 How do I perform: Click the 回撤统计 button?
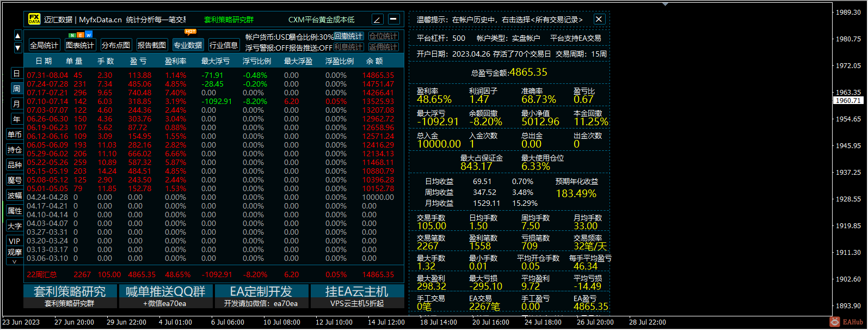(x=348, y=36)
